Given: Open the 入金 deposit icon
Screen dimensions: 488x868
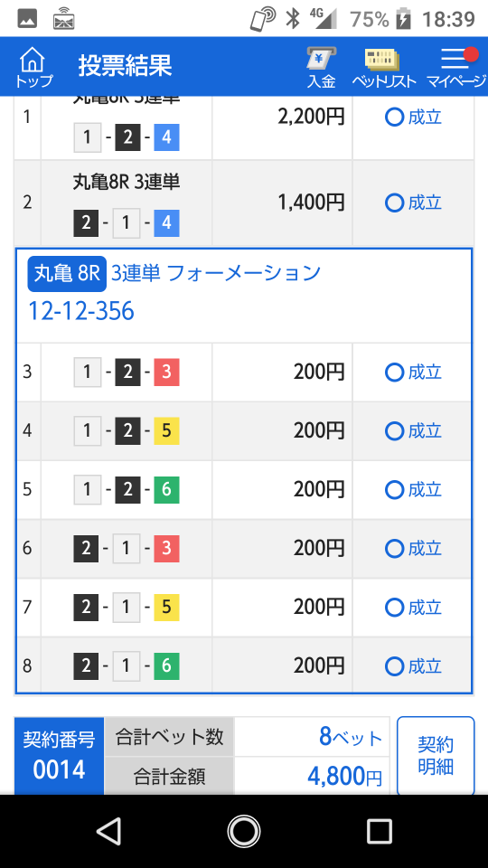Looking at the screenshot, I should coord(322,67).
